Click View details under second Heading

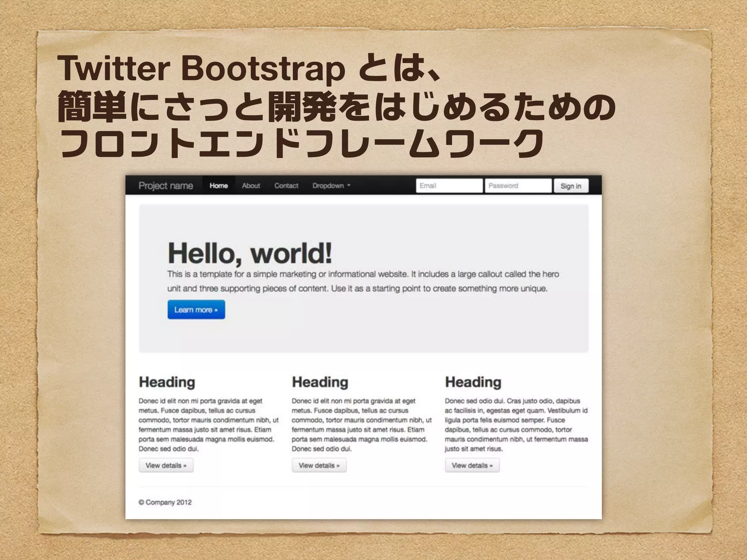pos(319,466)
